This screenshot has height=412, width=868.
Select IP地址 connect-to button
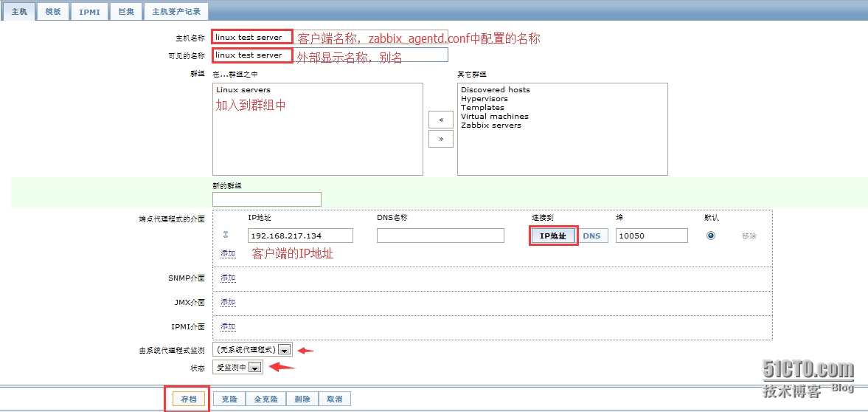pos(554,236)
